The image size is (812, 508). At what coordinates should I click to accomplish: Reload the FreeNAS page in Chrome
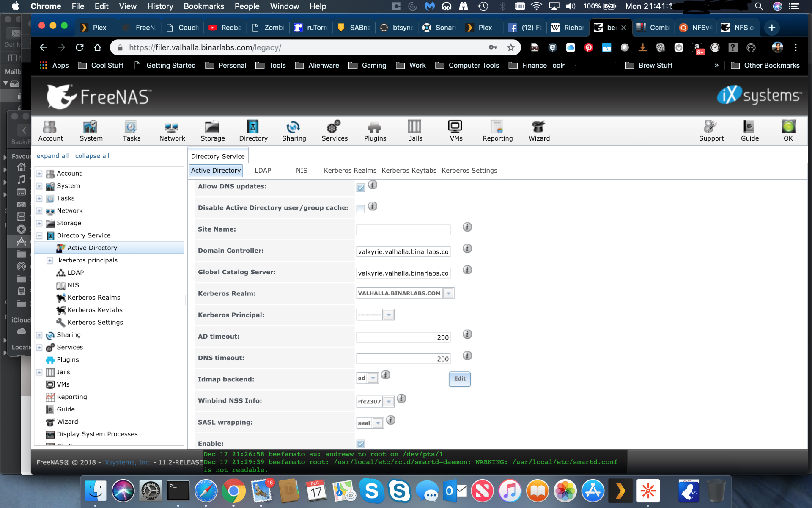click(x=80, y=47)
